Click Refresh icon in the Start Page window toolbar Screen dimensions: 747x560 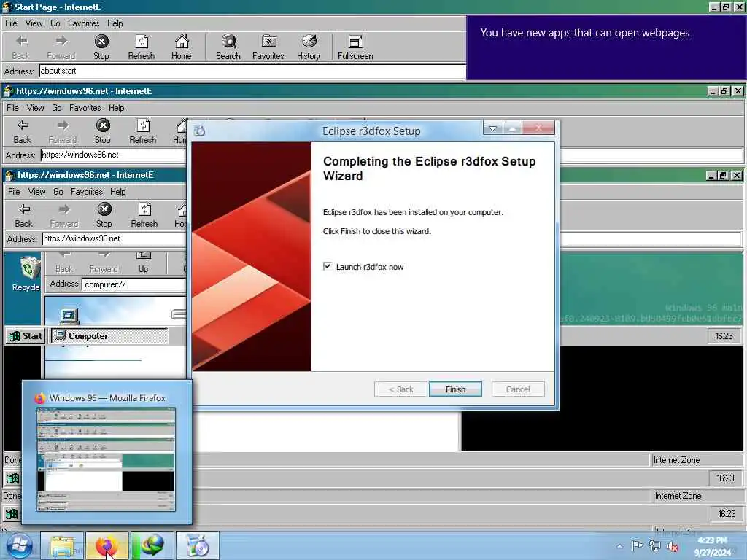(142, 47)
